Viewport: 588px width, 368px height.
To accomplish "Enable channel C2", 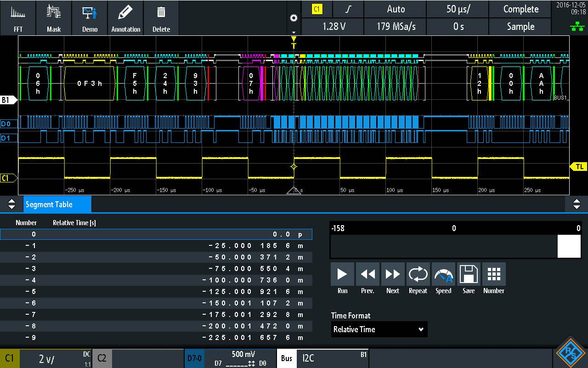I will click(x=102, y=358).
